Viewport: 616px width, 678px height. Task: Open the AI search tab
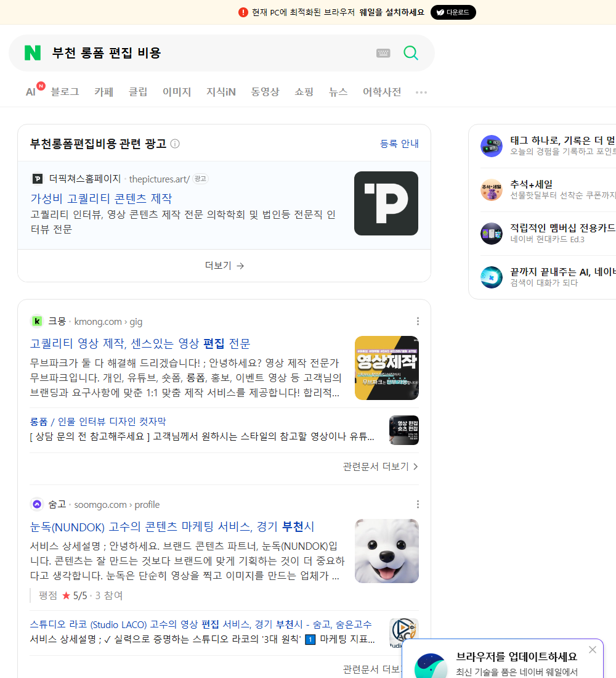31,92
